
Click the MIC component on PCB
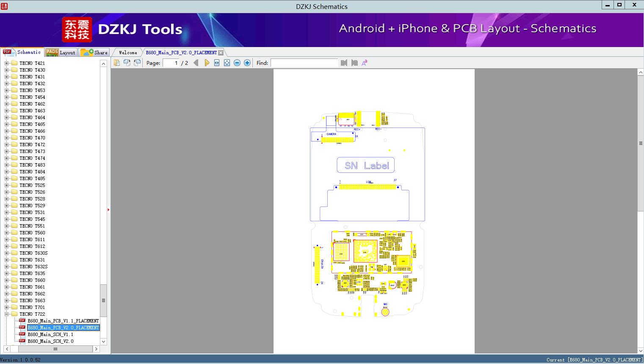coord(385,312)
